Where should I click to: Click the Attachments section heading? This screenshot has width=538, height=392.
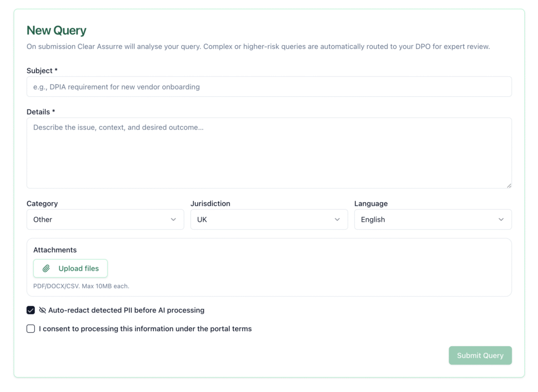coord(55,250)
